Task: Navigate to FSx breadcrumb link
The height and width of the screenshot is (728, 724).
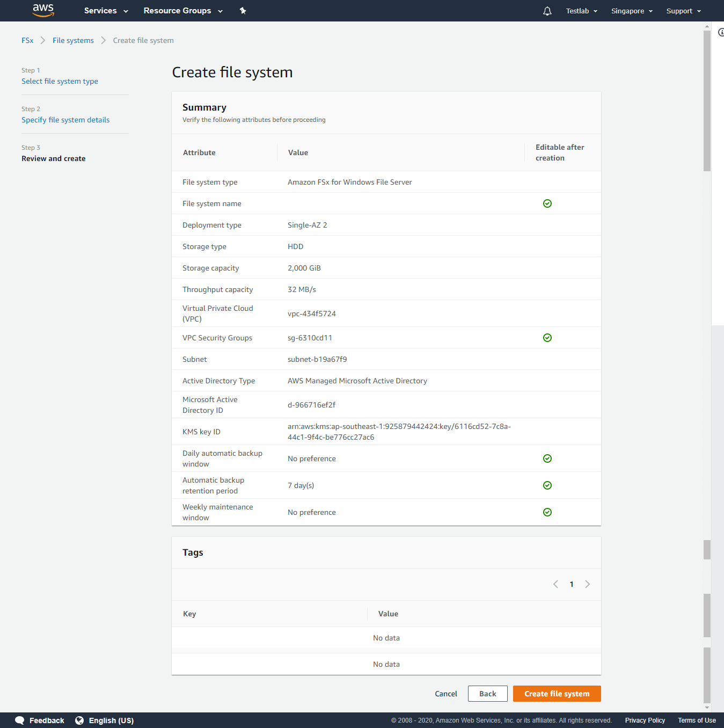Action: [x=27, y=40]
